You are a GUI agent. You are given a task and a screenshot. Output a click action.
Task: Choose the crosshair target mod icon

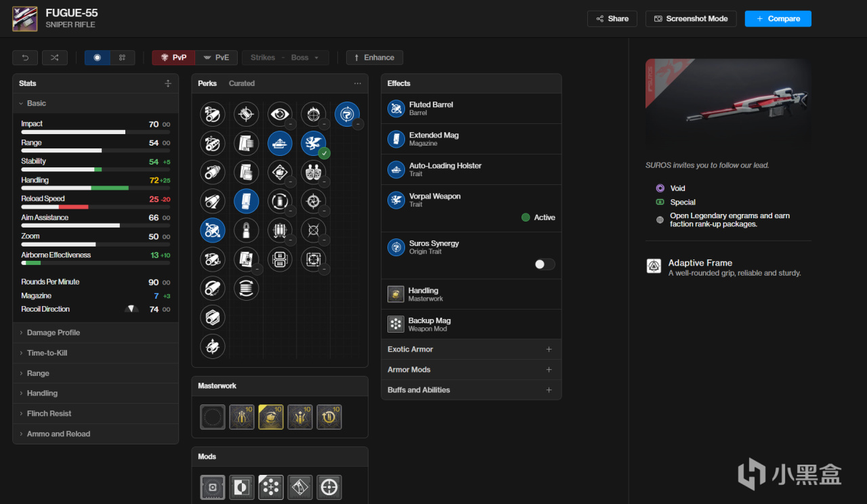[329, 487]
